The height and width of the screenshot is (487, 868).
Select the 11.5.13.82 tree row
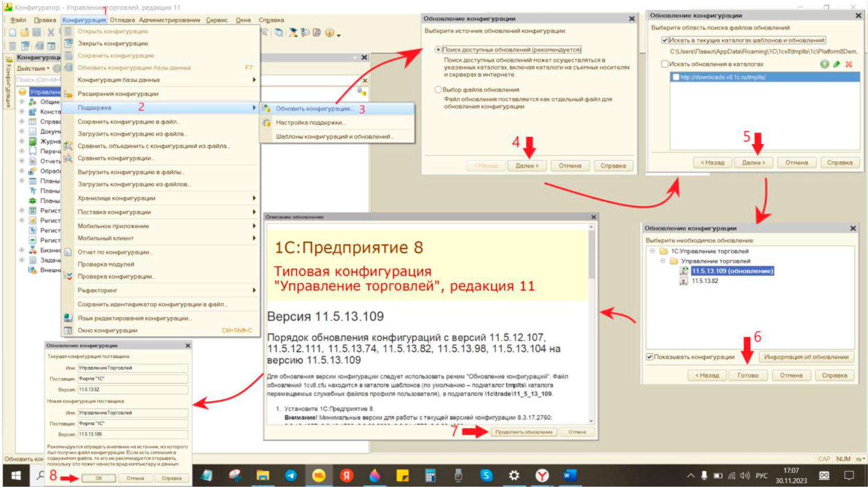click(x=705, y=281)
